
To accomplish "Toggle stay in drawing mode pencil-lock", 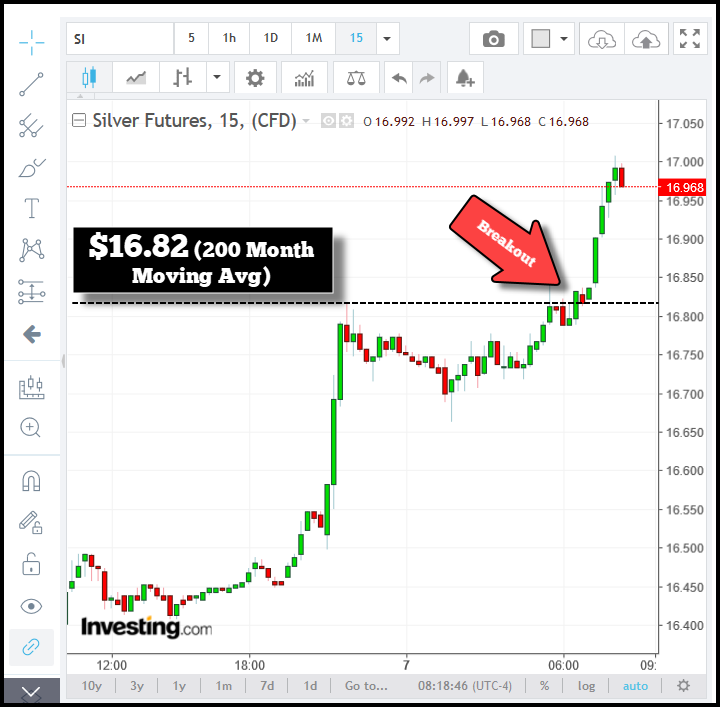I will pyautogui.click(x=31, y=522).
